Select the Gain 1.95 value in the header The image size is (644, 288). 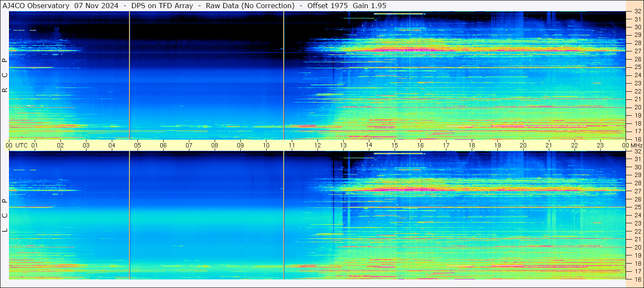point(369,6)
